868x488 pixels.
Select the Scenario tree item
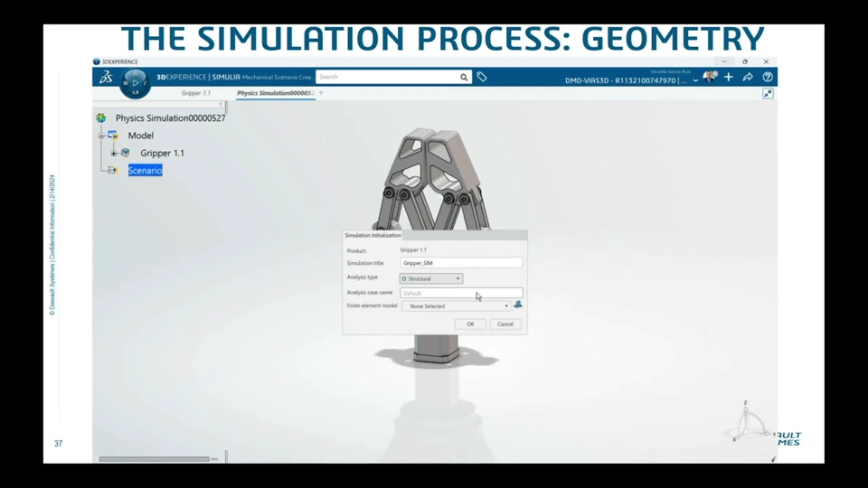145,171
